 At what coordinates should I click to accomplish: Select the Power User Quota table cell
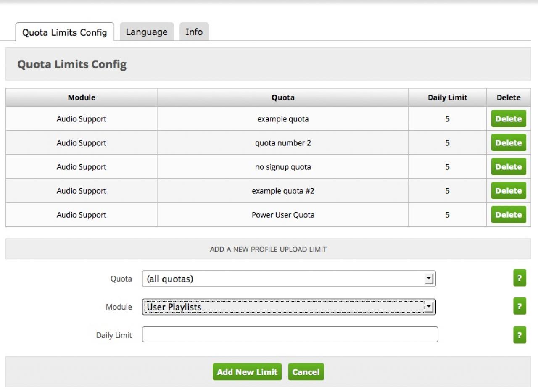click(283, 215)
